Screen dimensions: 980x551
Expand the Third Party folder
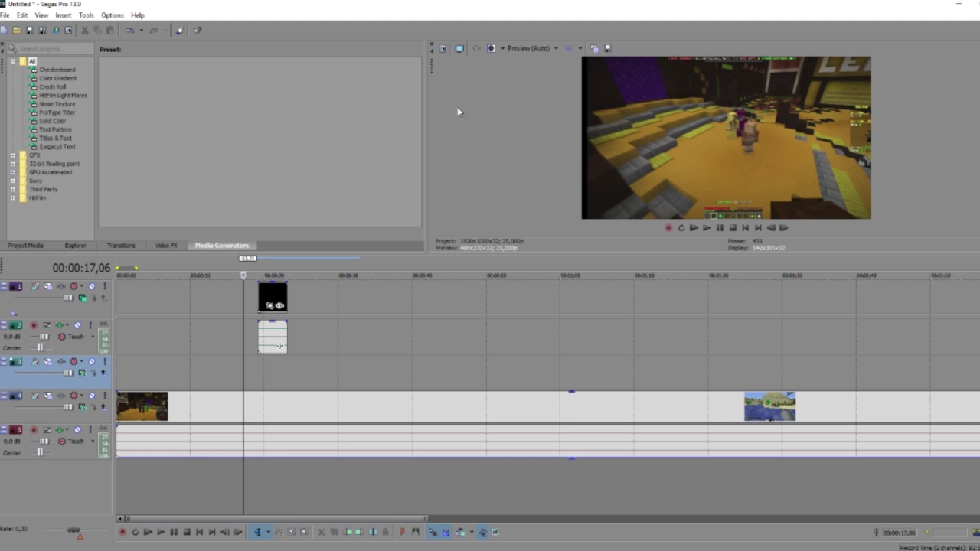click(x=12, y=189)
